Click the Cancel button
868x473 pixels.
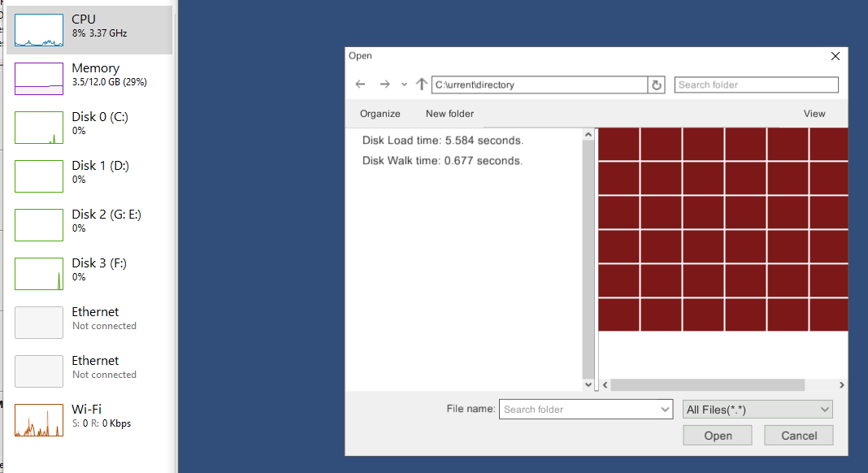(x=799, y=436)
